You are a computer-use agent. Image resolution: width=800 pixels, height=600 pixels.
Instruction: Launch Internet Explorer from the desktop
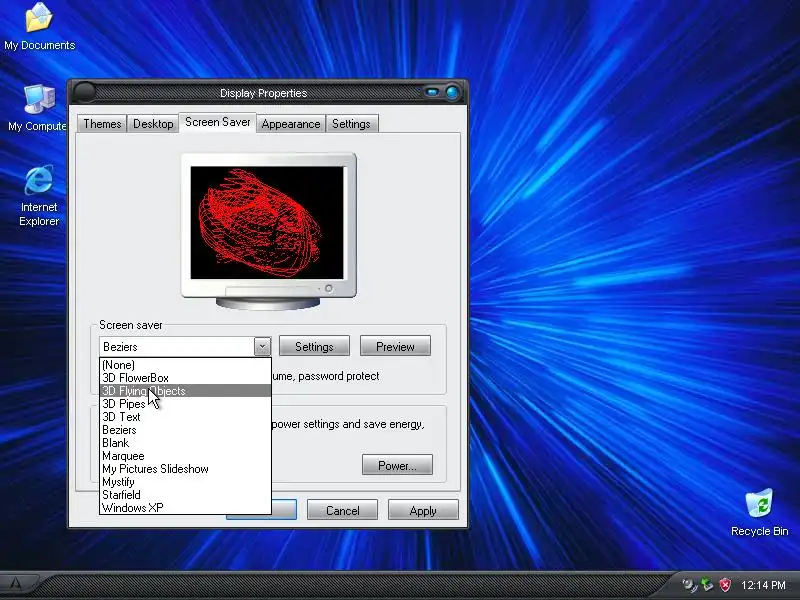click(39, 195)
